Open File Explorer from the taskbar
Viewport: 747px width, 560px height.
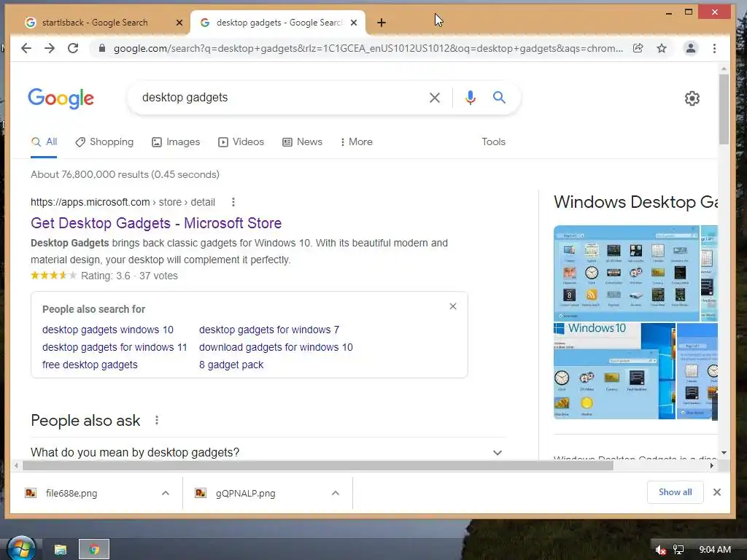(x=60, y=550)
